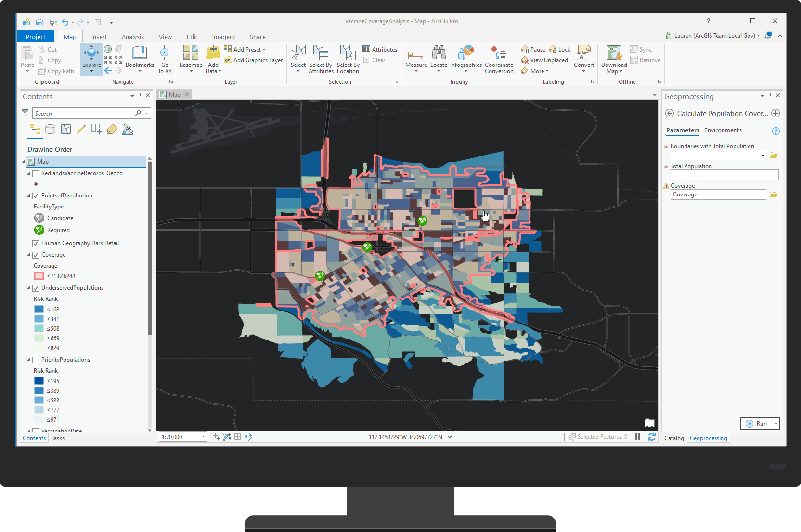Pause map drawing in status bar
Screen dimensions: 801x532
637,437
